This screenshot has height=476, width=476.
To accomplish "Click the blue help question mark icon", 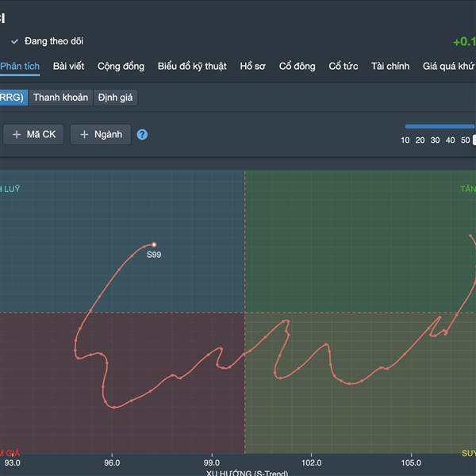I will pyautogui.click(x=142, y=135).
